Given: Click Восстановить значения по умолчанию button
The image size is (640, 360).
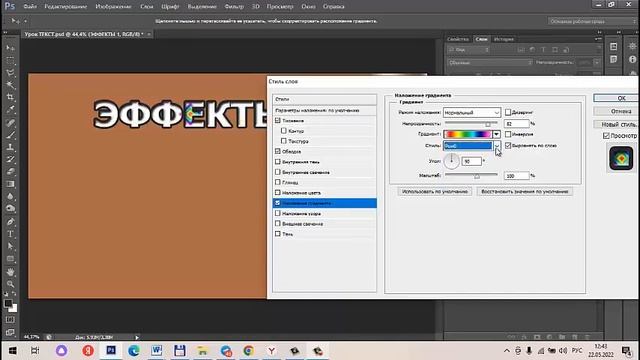Looking at the screenshot, I should [x=524, y=191].
